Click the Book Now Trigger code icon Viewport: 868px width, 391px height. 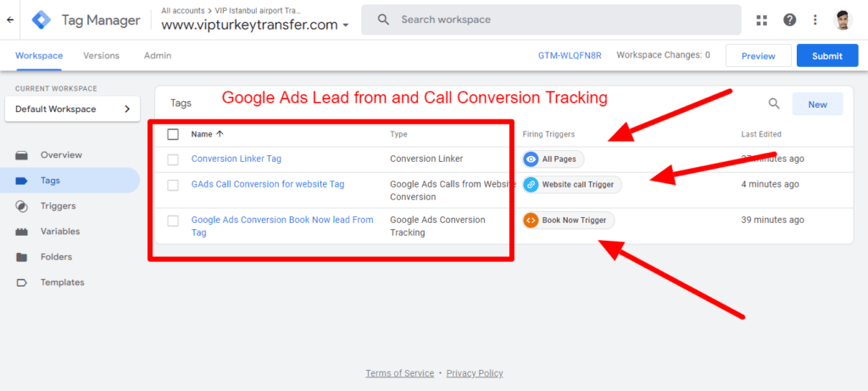531,220
